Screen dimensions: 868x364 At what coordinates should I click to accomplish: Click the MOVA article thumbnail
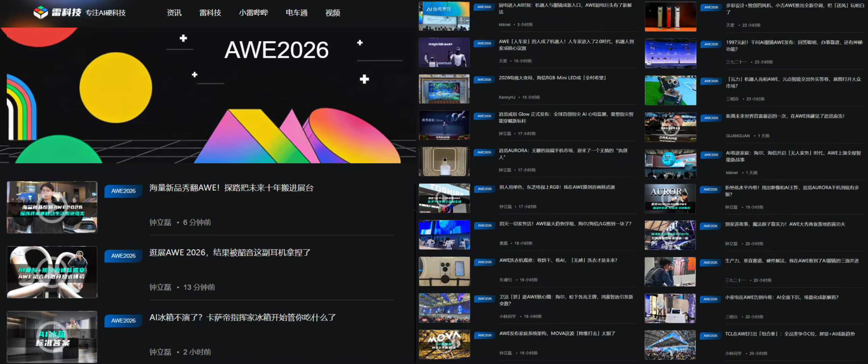(444, 344)
